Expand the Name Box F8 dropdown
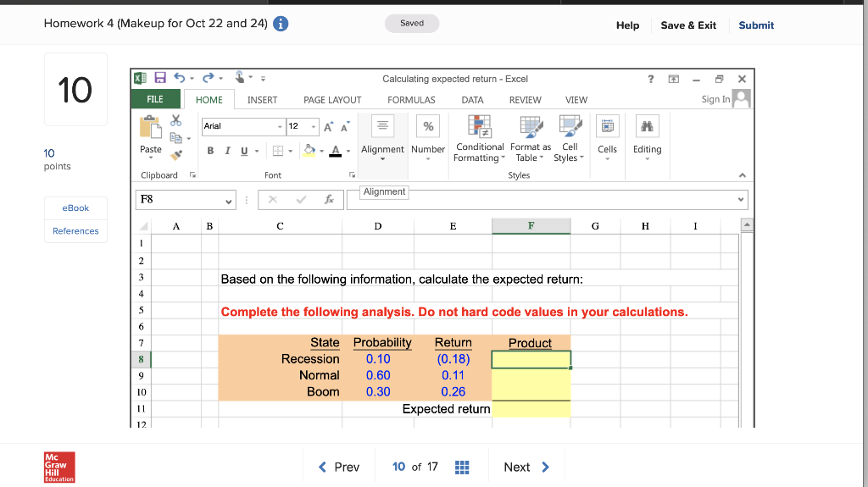This screenshot has width=868, height=487. (228, 202)
